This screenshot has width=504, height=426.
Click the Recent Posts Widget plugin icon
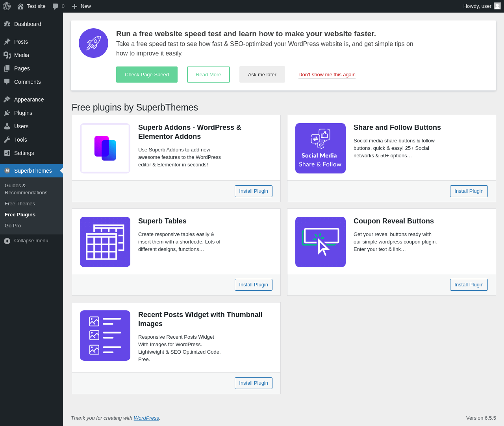[105, 336]
